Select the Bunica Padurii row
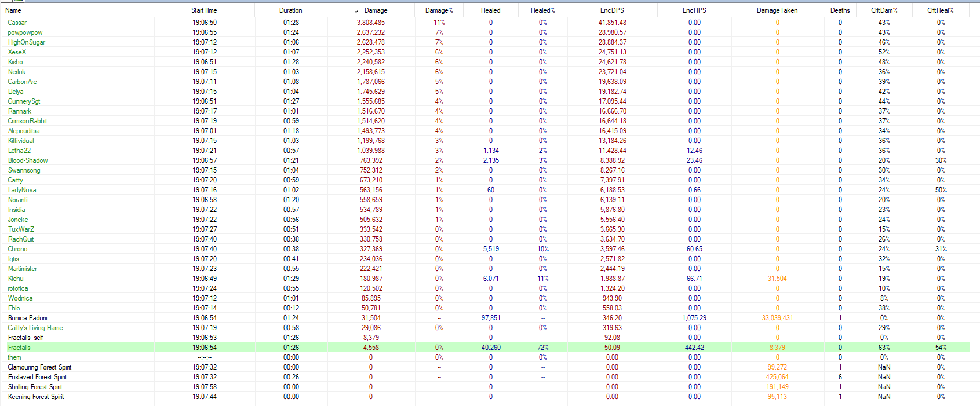This screenshot has height=406, width=980. coord(28,318)
